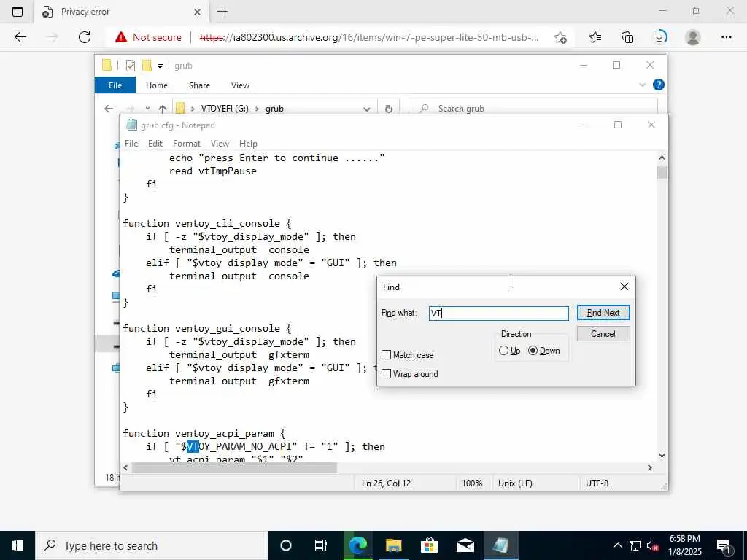747x560 pixels.
Task: Click grub in the Explorer address path
Action: click(274, 109)
